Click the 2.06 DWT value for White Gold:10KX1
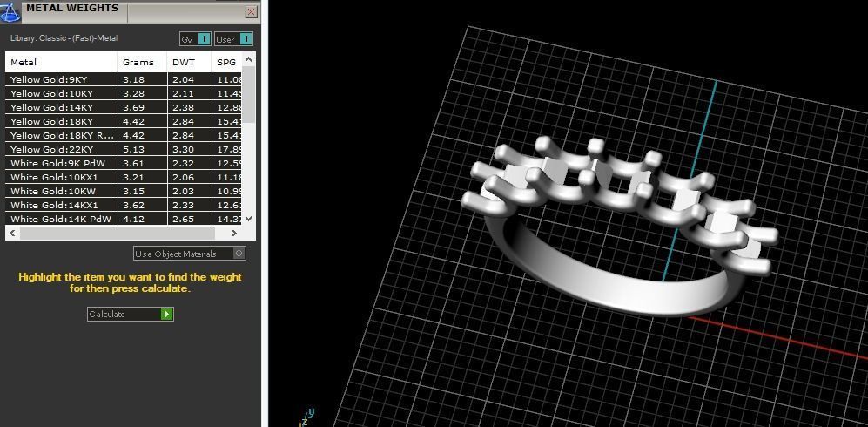 pos(183,177)
